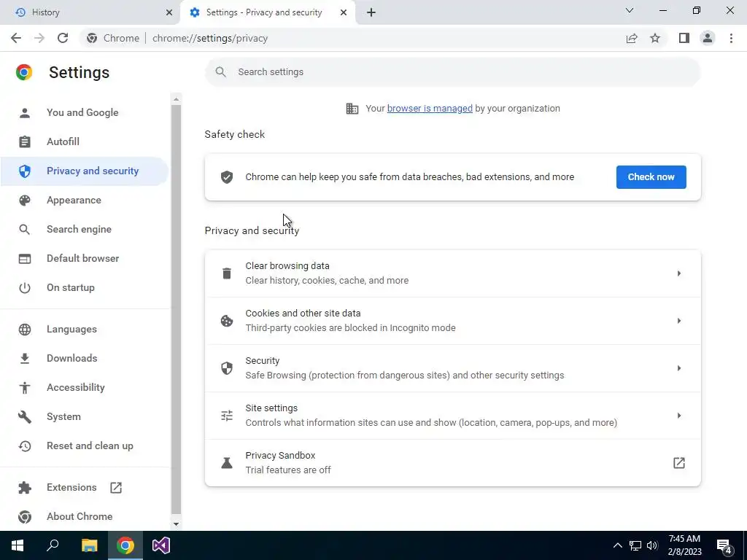The height and width of the screenshot is (560, 747).
Task: Click the volume tray icon
Action: click(652, 545)
